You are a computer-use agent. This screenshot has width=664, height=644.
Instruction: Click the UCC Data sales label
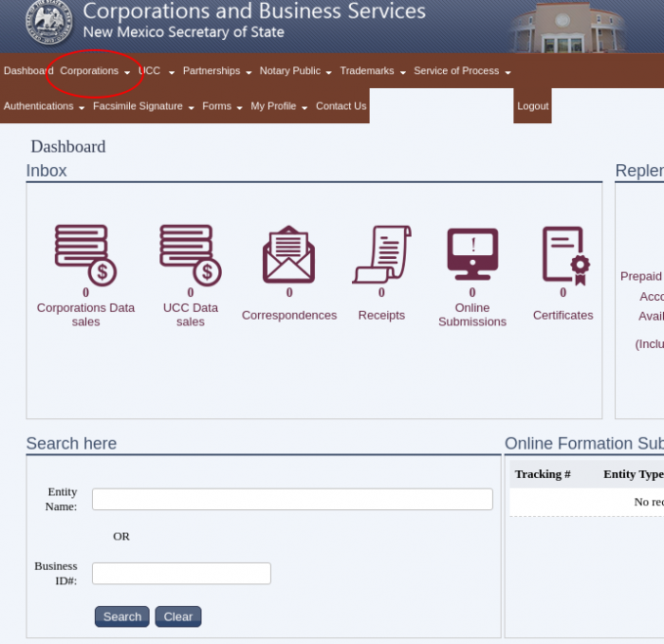pos(191,315)
